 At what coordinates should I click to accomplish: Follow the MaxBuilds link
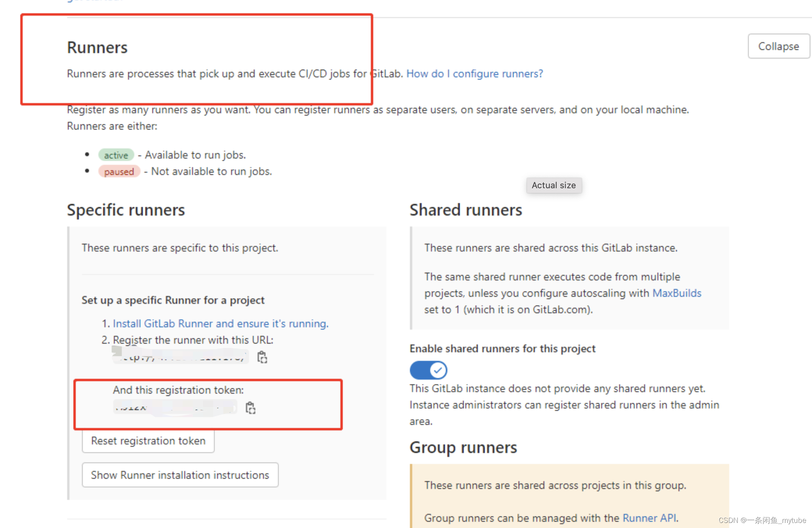[677, 293]
